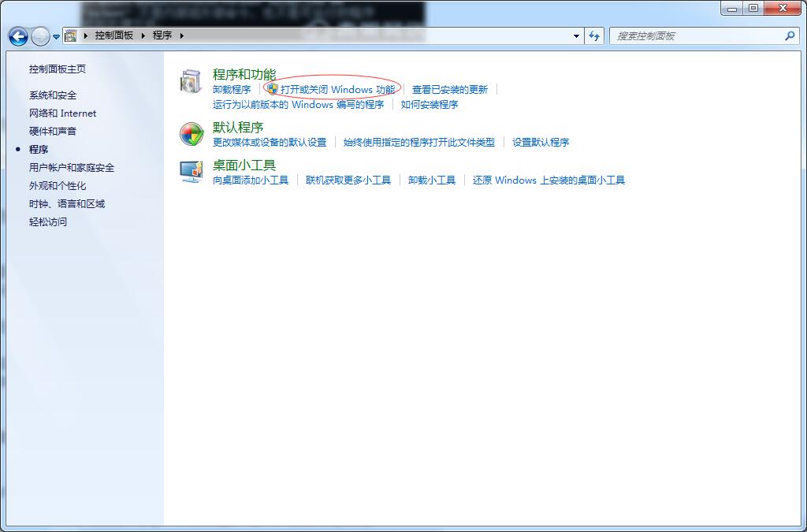Open 硬件和声音 category
The width and height of the screenshot is (807, 532).
tap(53, 131)
